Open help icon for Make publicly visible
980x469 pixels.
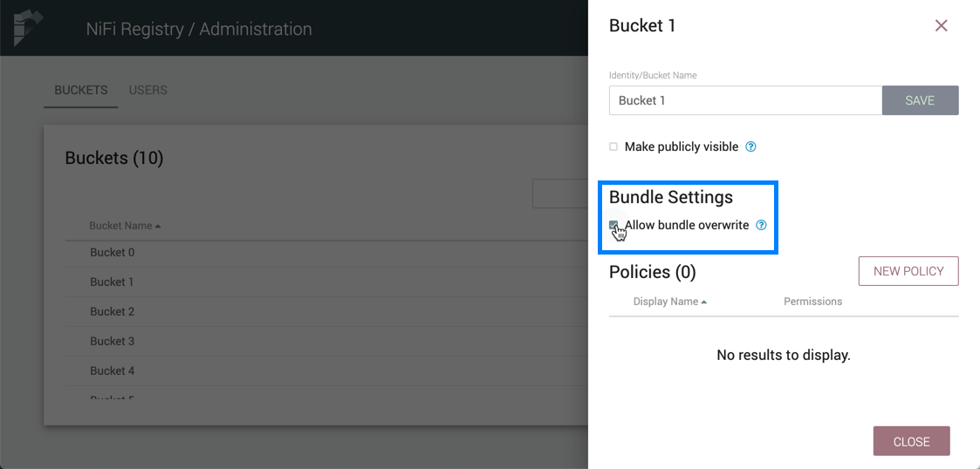750,146
